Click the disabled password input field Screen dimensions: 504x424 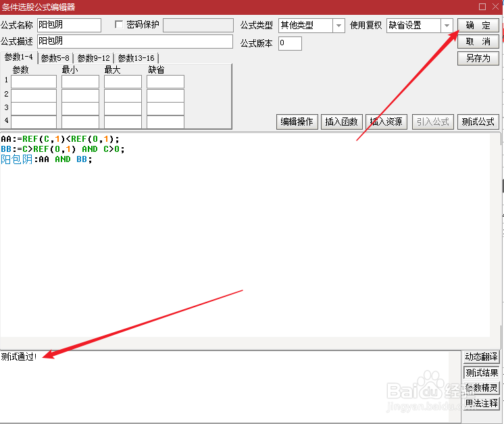(198, 25)
